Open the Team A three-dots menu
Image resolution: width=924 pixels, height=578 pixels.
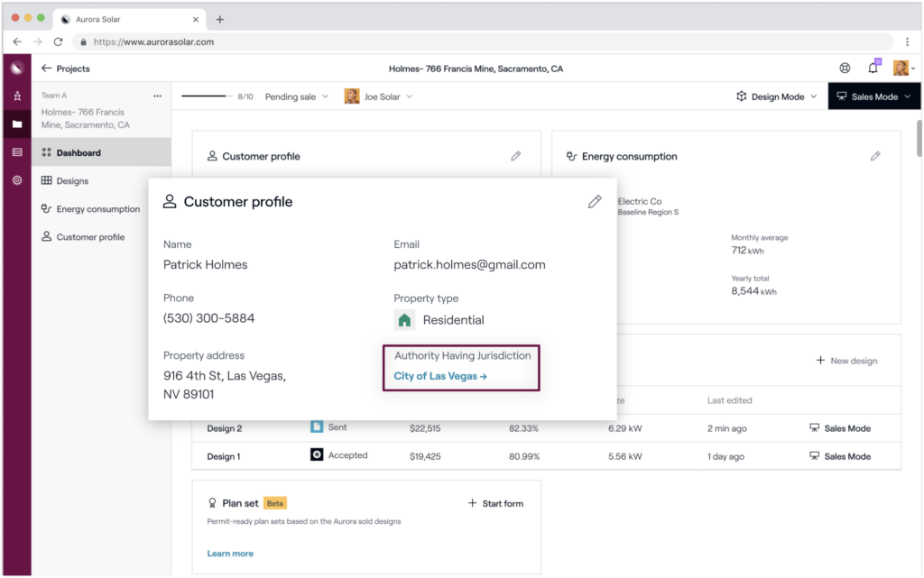157,96
